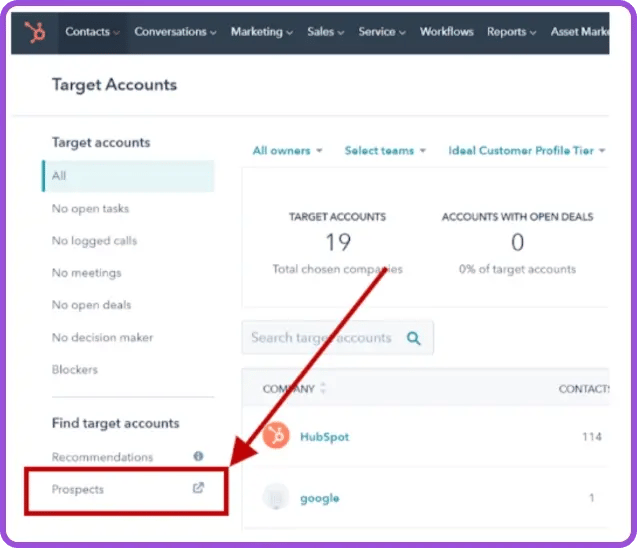Click the magnifying glass search icon
This screenshot has height=548, width=637.
coord(414,338)
